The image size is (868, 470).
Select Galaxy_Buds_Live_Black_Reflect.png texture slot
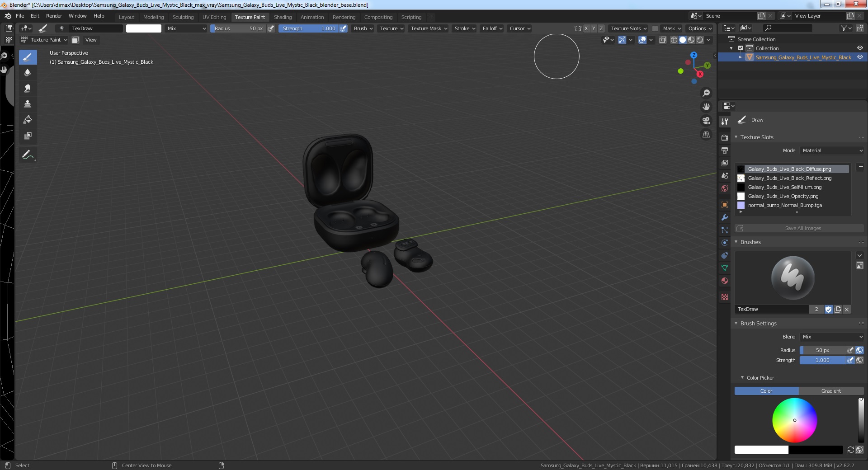coord(793,178)
